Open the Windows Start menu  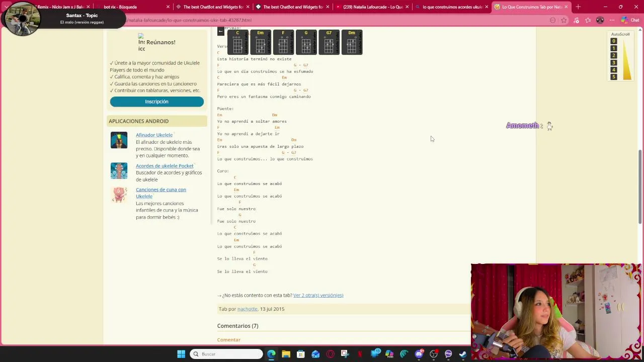tap(181, 354)
